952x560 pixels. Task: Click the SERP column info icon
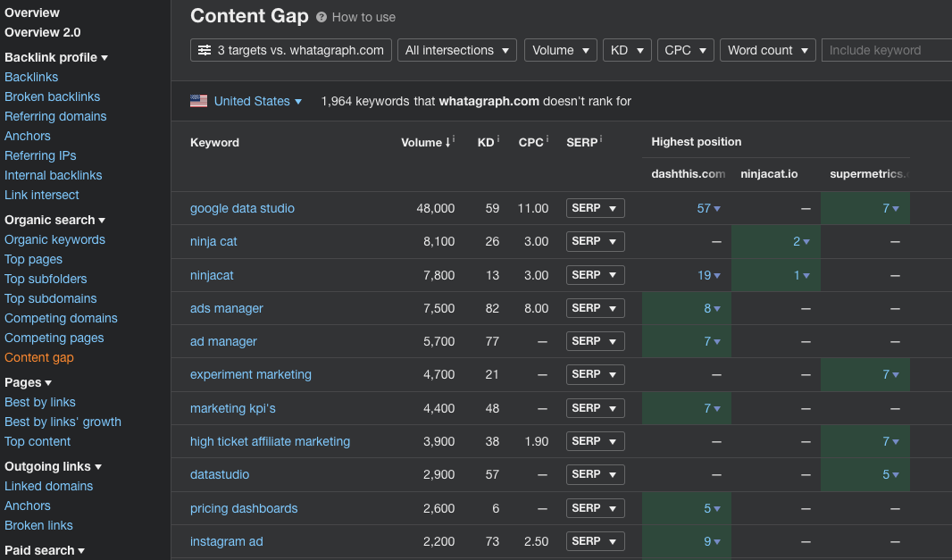(600, 139)
